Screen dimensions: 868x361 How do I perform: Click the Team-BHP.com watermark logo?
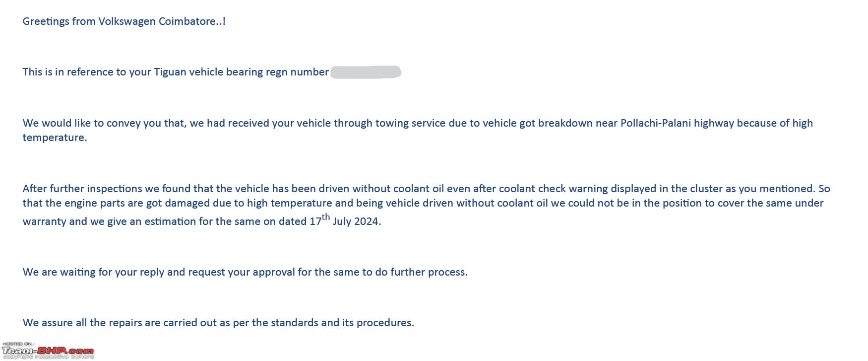(48, 351)
